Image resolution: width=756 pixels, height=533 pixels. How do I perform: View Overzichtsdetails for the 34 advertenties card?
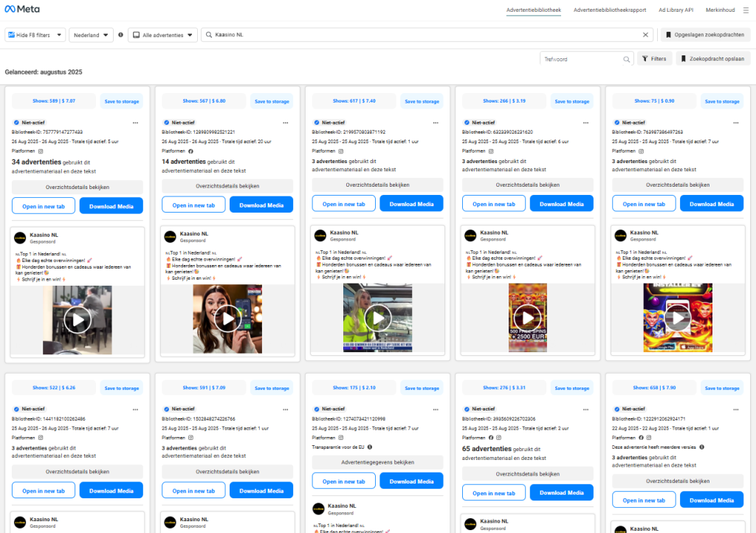coord(77,187)
